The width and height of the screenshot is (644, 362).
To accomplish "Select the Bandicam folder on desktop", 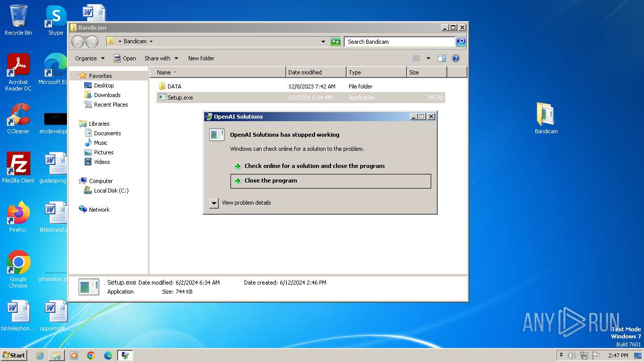I will pos(546,119).
